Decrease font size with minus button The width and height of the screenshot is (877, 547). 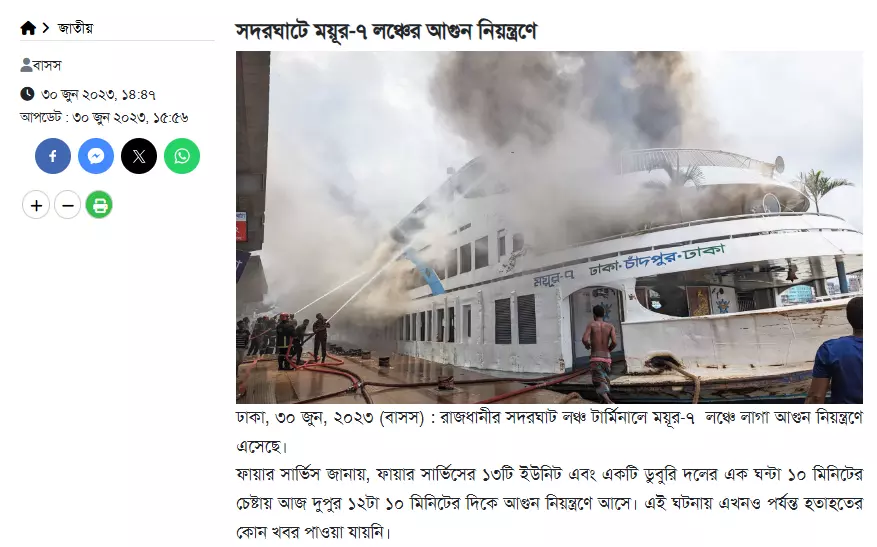68,205
